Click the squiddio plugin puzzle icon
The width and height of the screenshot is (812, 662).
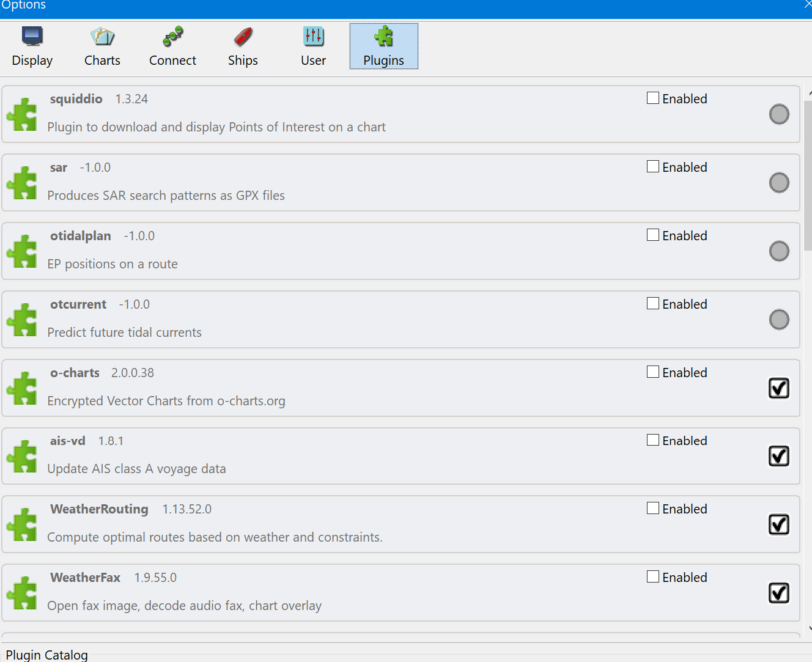(x=22, y=114)
